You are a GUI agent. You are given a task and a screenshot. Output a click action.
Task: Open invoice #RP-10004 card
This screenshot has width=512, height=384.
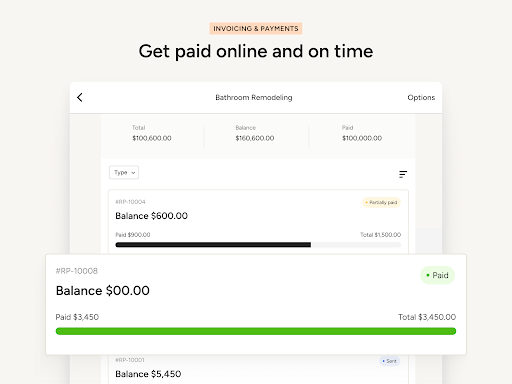[258, 222]
